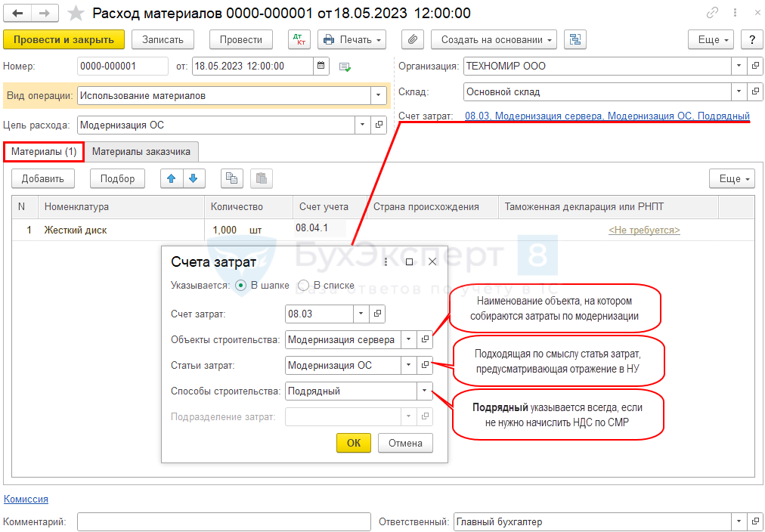Move row up with blue arrow
Image resolution: width=765 pixels, height=532 pixels.
pyautogui.click(x=172, y=178)
